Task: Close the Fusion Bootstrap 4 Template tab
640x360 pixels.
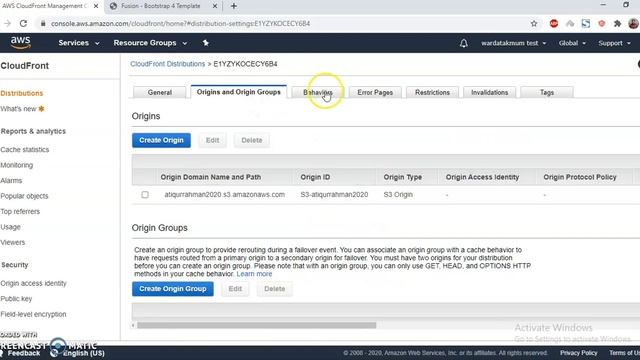Action: (215, 6)
